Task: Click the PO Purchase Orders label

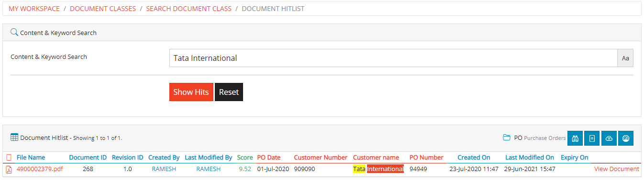Action: coord(540,138)
